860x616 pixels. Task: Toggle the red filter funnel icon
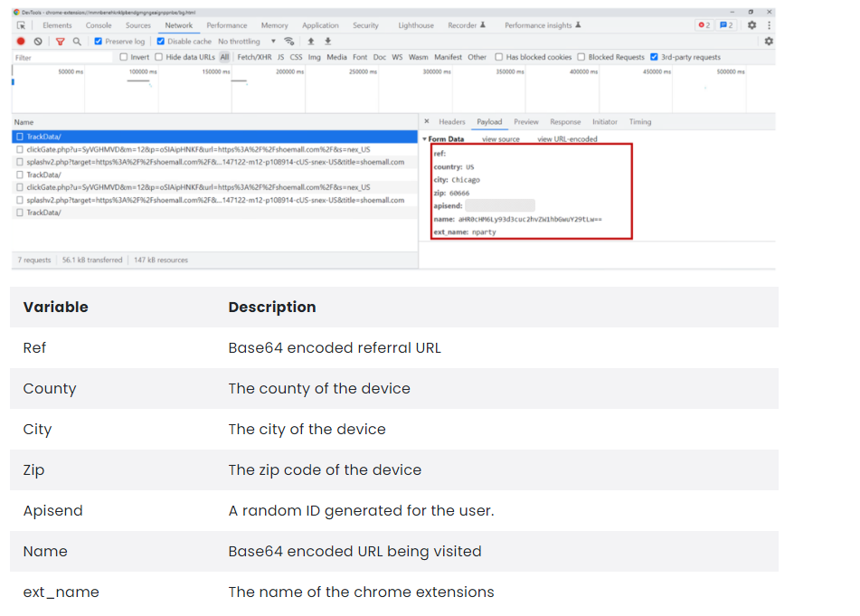click(x=60, y=42)
